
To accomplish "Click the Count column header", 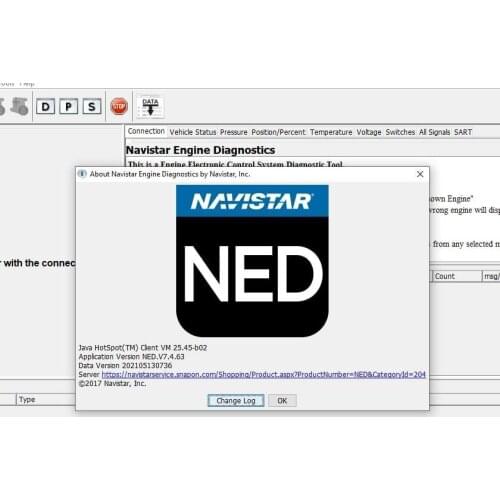I will pyautogui.click(x=457, y=276).
